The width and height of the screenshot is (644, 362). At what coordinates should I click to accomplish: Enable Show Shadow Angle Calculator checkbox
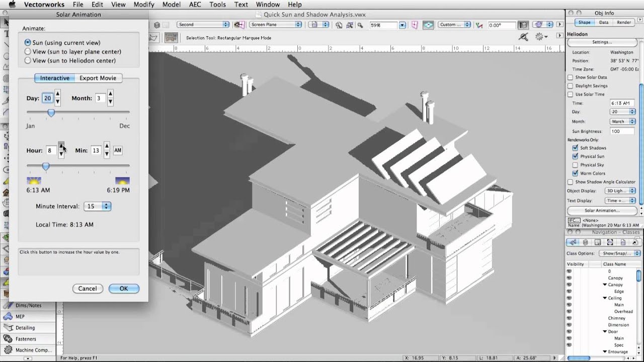571,182
